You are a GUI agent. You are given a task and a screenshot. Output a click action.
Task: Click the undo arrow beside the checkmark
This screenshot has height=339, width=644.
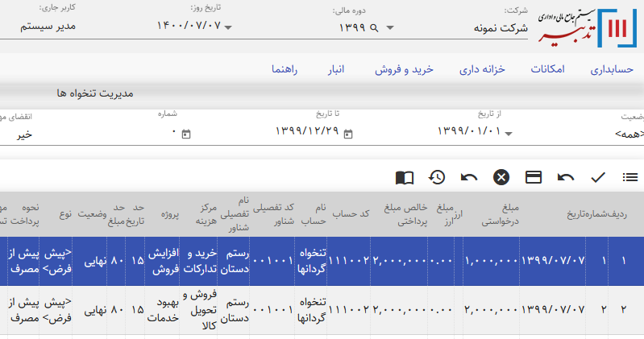tap(566, 177)
